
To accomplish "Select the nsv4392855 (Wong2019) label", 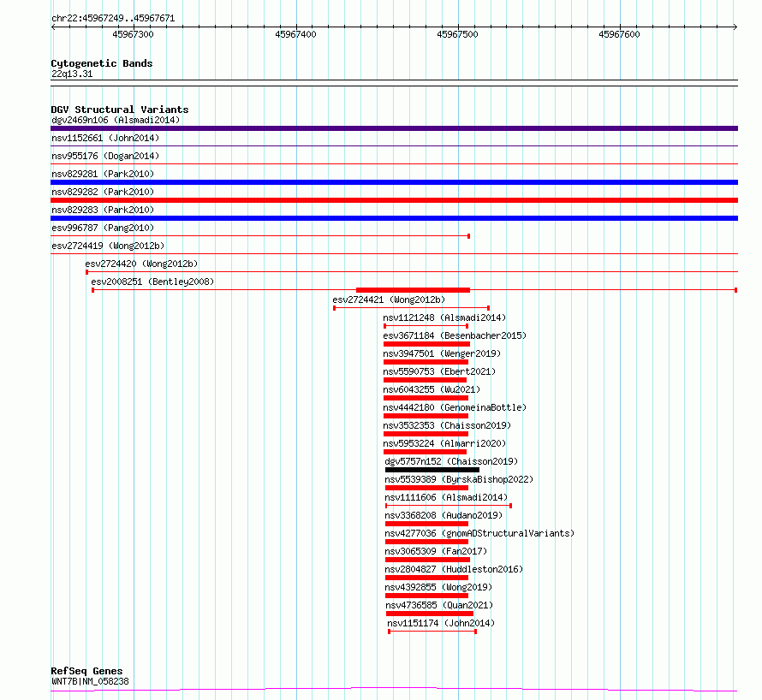I will (438, 587).
